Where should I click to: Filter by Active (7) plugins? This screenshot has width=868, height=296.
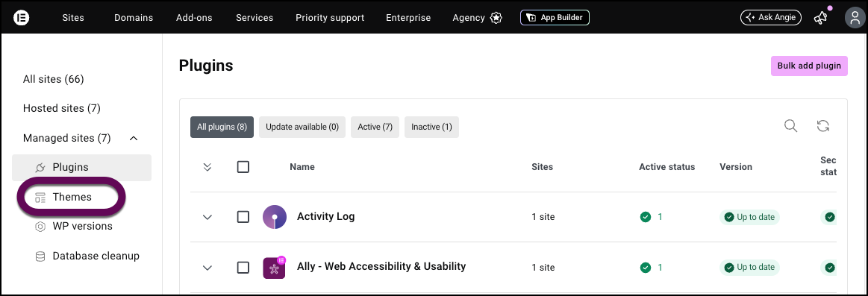(375, 127)
